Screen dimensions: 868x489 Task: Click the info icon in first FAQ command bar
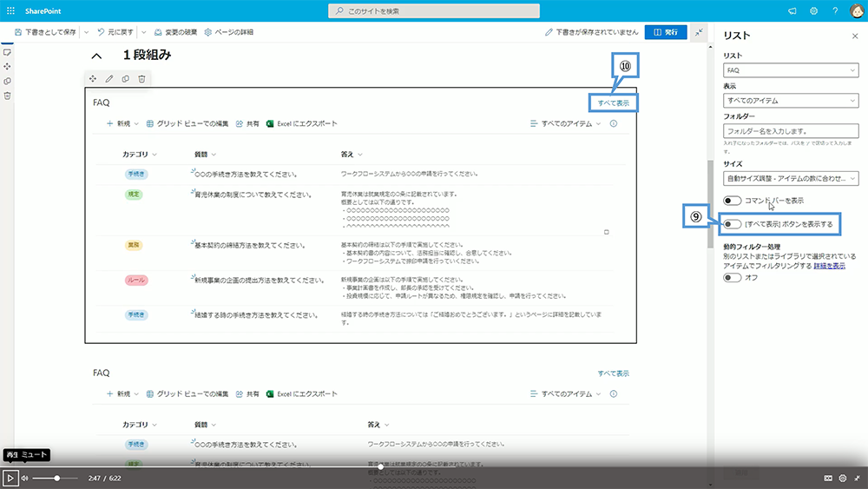614,123
